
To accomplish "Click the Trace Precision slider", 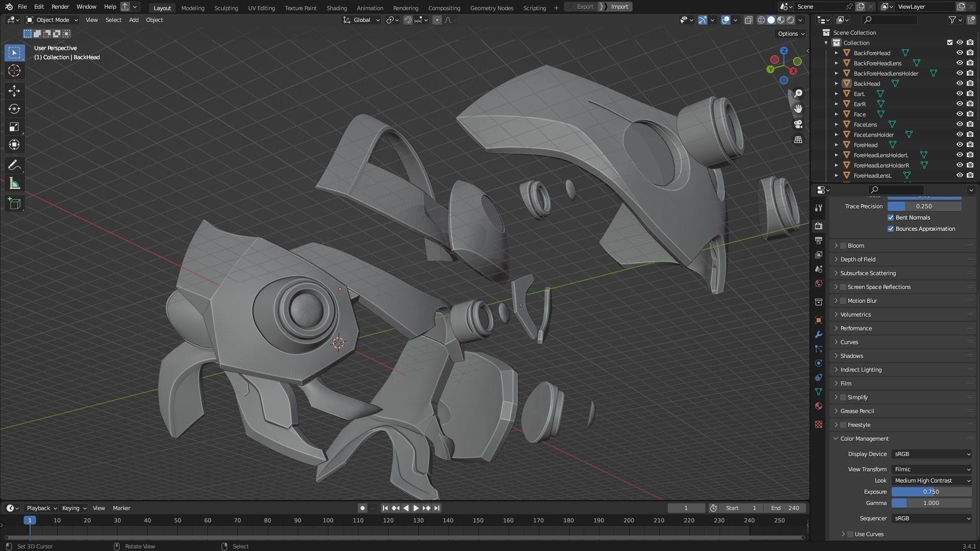I will click(924, 206).
